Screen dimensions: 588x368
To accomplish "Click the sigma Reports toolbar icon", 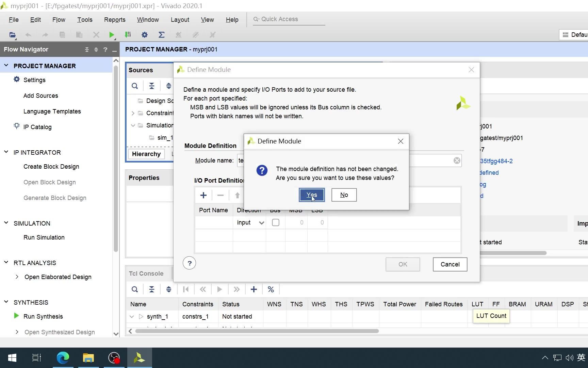I will click(x=162, y=35).
